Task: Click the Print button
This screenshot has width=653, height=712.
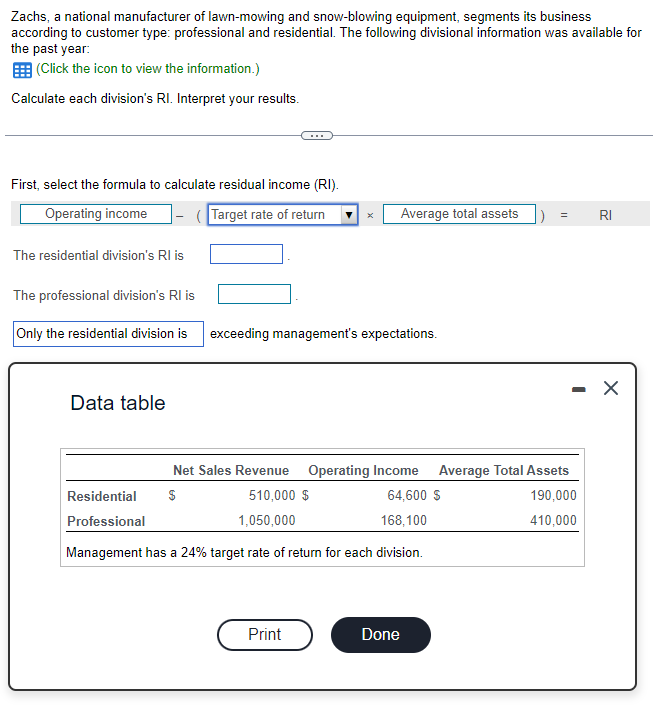Action: 265,634
